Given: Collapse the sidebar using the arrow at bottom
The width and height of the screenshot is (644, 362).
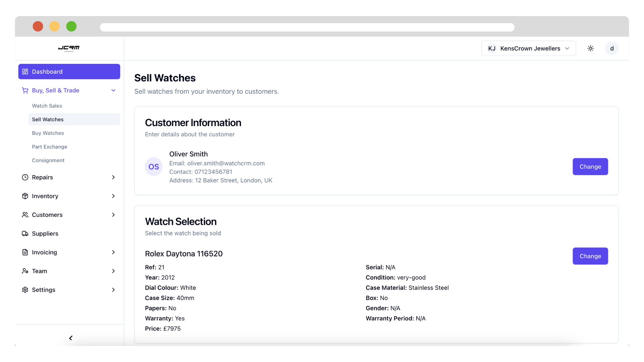Looking at the screenshot, I should click(70, 338).
